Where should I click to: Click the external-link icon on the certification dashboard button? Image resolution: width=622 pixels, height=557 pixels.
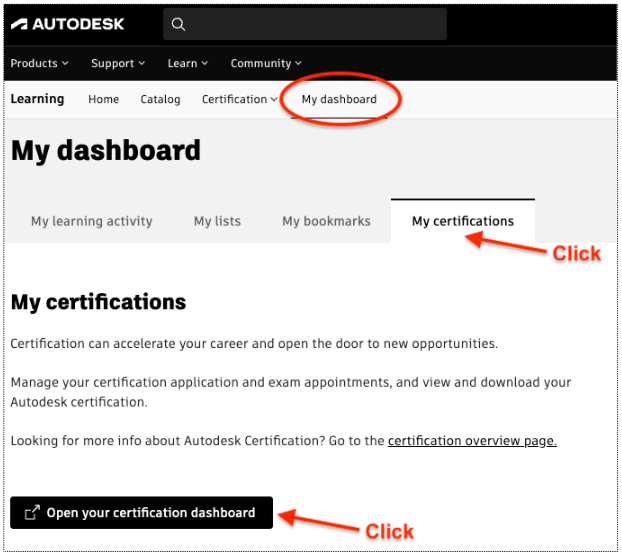coord(32,512)
